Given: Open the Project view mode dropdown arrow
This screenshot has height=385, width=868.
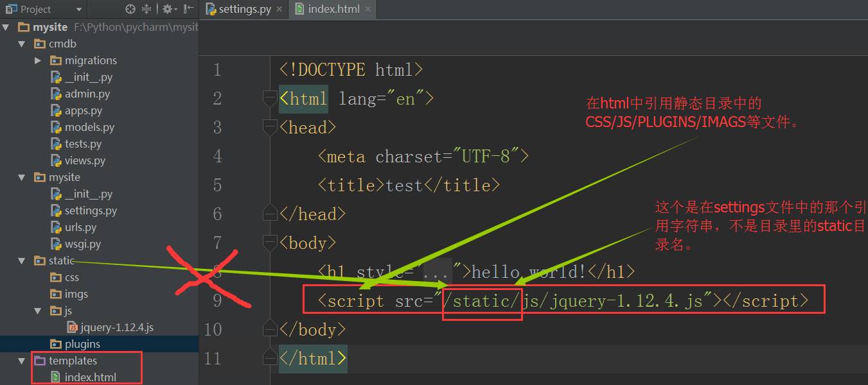Looking at the screenshot, I should pos(79,10).
